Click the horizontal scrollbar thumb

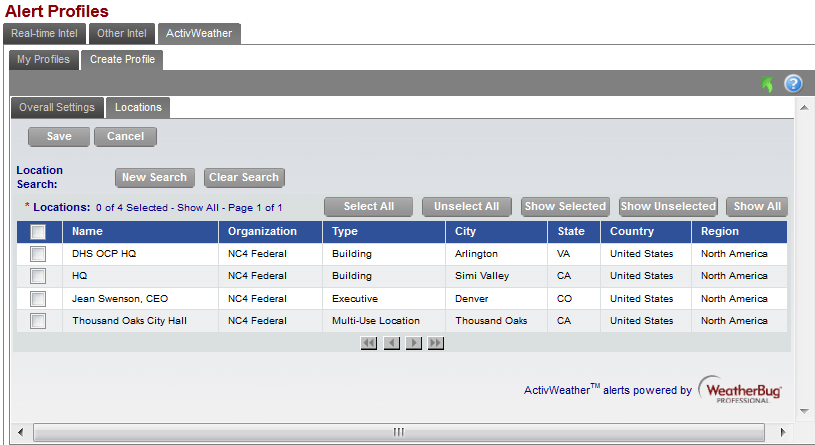(x=397, y=432)
